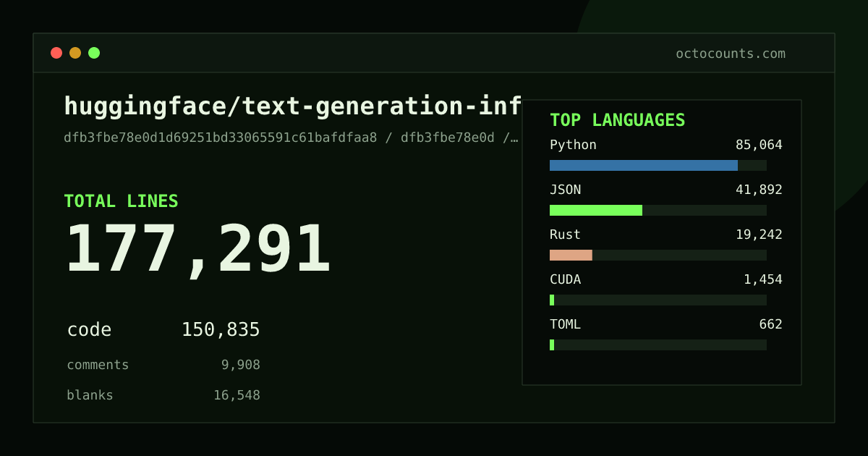Select the code count 150,835
Viewport: 868px width, 456px height.
tap(221, 330)
